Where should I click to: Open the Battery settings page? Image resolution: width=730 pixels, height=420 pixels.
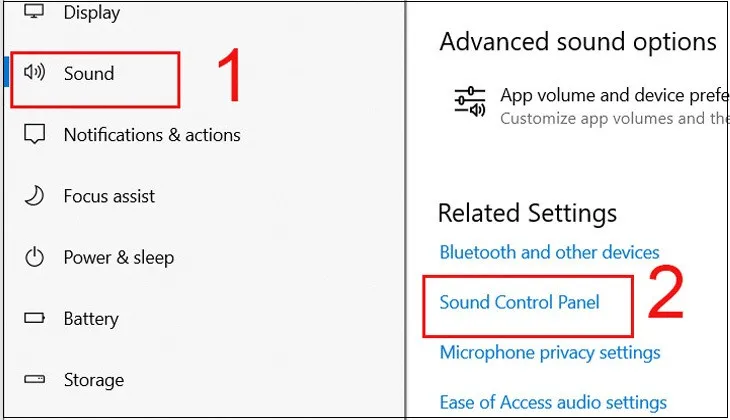click(91, 319)
